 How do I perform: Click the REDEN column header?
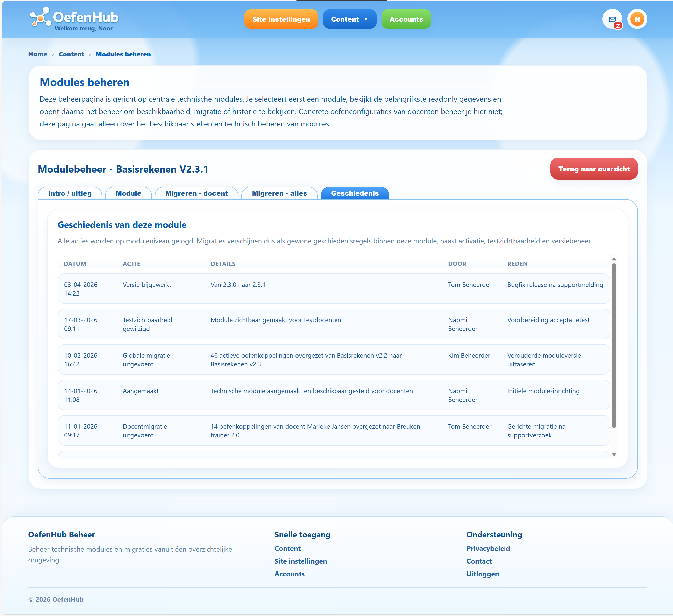517,264
